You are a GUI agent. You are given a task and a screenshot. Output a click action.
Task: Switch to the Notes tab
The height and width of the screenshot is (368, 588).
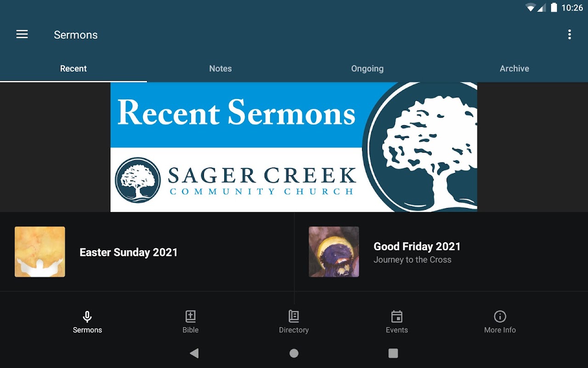[220, 69]
